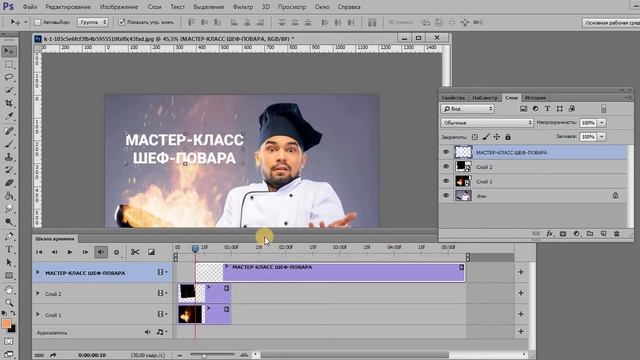
Task: Expand Слой 1 timeline track
Action: coord(38,314)
